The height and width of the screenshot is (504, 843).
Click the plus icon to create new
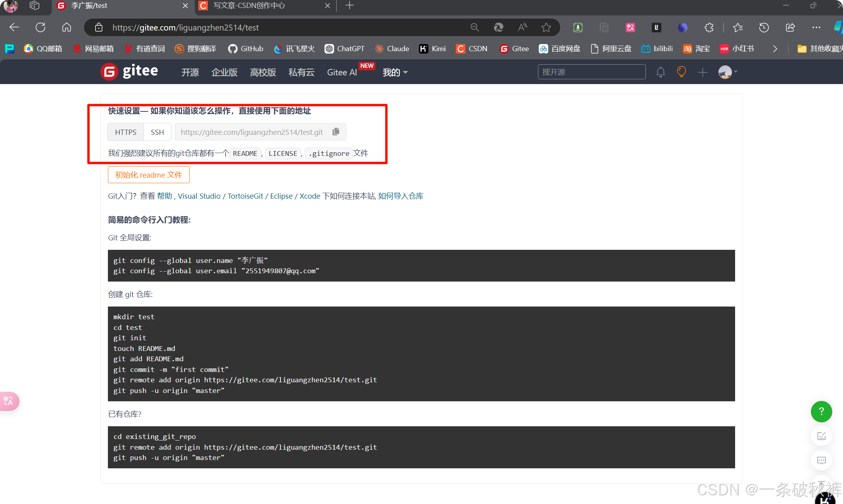pos(703,72)
